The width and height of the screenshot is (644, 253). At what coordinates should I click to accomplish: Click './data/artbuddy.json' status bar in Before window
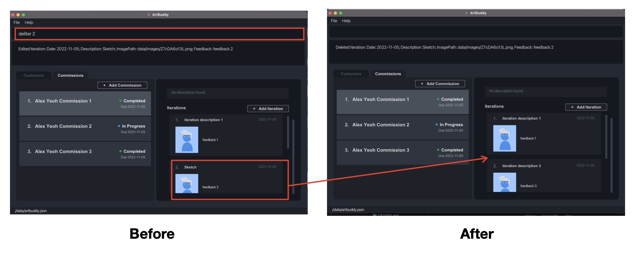(31, 211)
